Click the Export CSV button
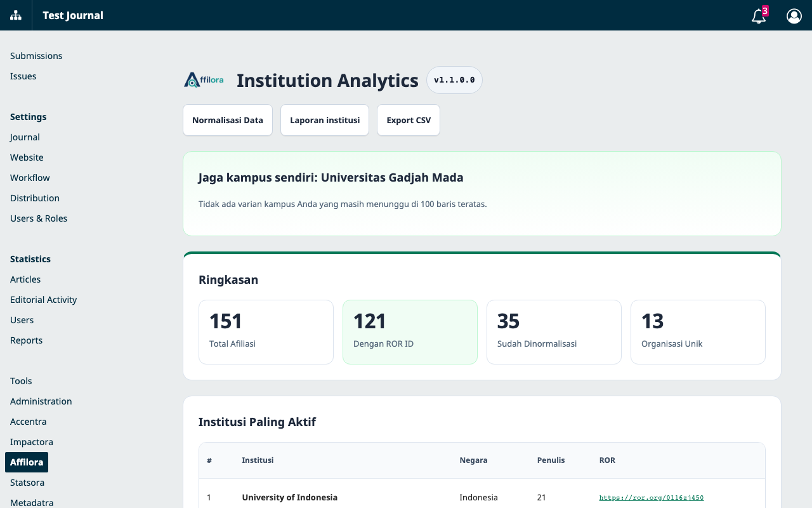The width and height of the screenshot is (812, 508). point(409,120)
